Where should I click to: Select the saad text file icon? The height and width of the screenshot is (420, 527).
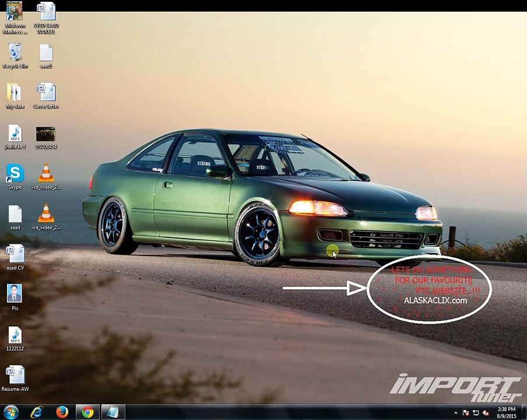point(15,217)
